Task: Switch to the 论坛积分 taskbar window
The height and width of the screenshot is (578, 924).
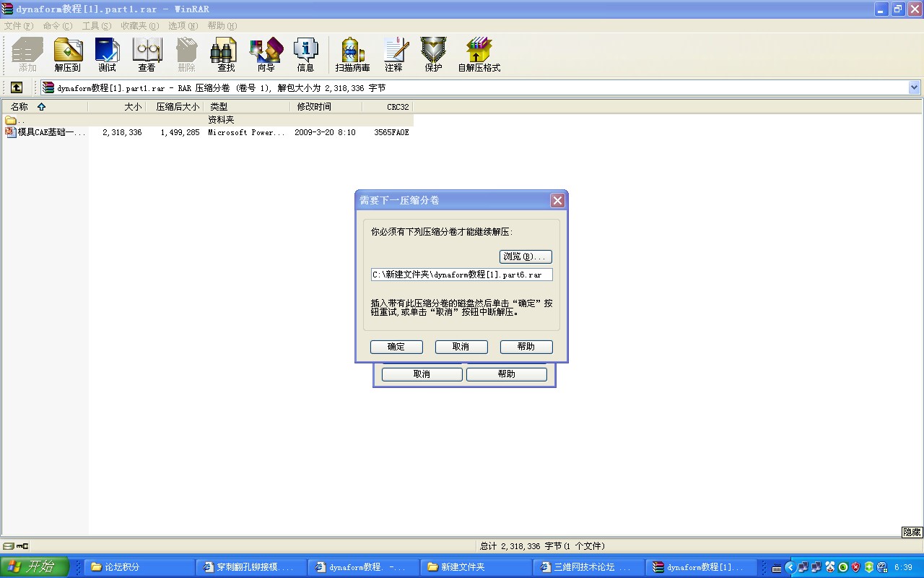Action: (139, 567)
